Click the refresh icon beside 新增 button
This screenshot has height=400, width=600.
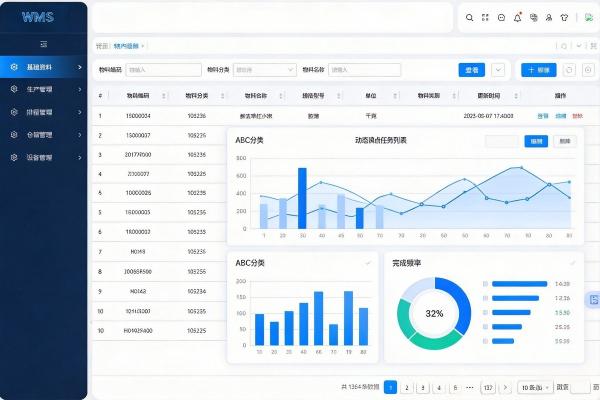click(x=569, y=70)
